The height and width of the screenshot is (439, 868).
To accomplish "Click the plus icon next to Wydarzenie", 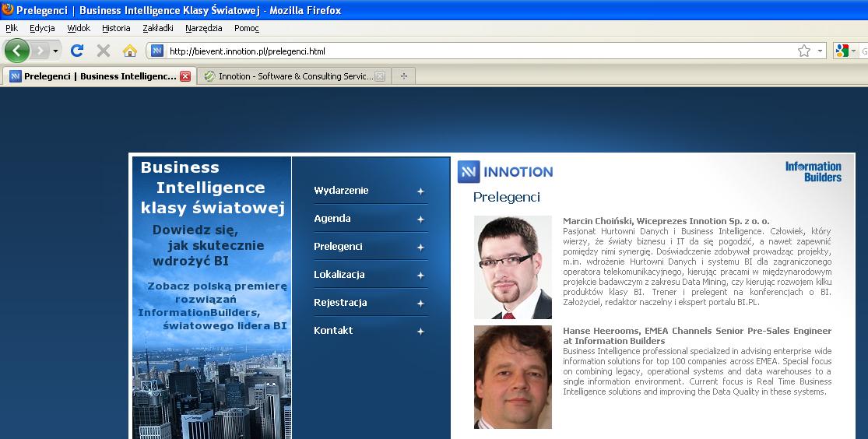I will pyautogui.click(x=420, y=191).
